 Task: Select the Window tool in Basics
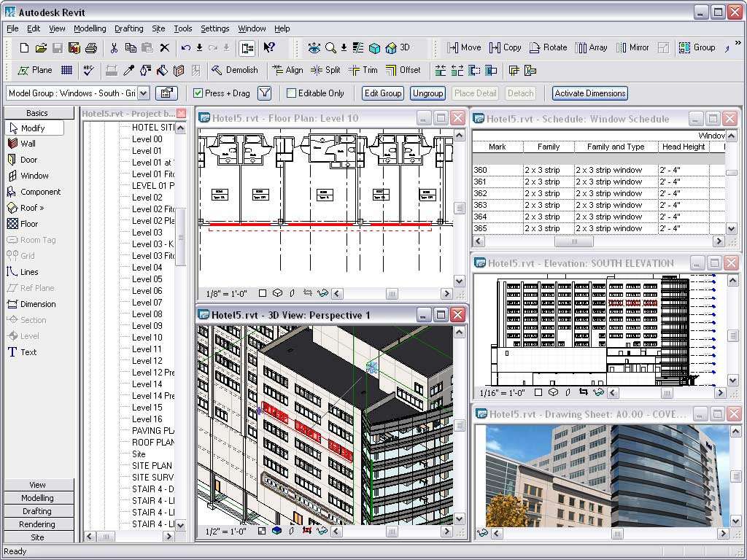[x=28, y=176]
